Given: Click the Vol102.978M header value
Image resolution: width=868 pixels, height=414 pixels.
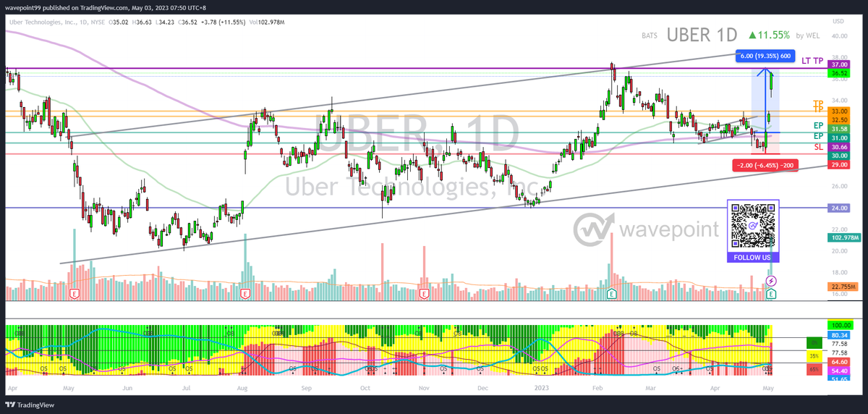Looking at the screenshot, I should pyautogui.click(x=268, y=22).
